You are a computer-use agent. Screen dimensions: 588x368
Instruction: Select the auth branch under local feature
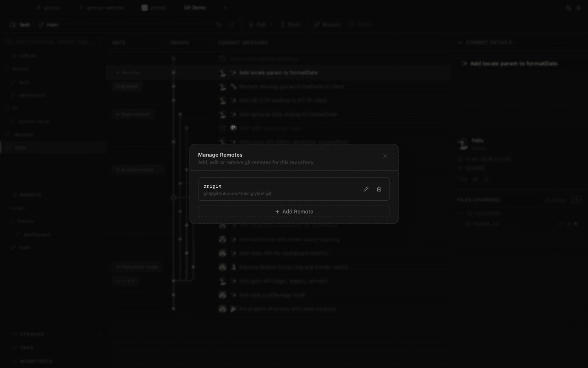click(x=24, y=82)
